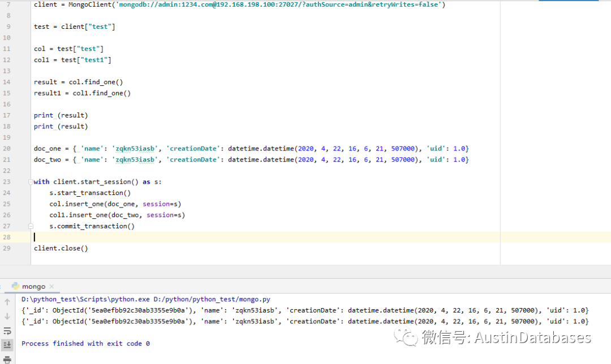Viewport: 611px width, 364px height.
Task: Click on test = client["test"] line
Action: [x=75, y=27]
